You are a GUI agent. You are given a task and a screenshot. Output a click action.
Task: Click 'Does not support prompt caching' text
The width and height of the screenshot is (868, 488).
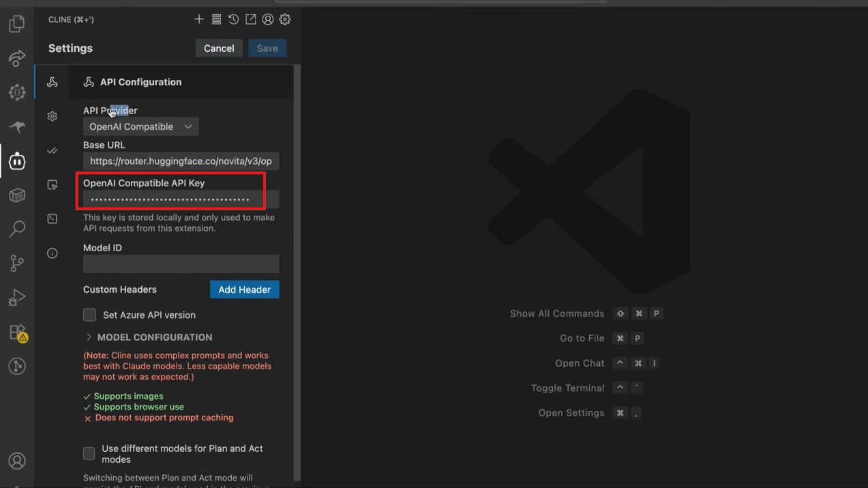[x=164, y=418]
